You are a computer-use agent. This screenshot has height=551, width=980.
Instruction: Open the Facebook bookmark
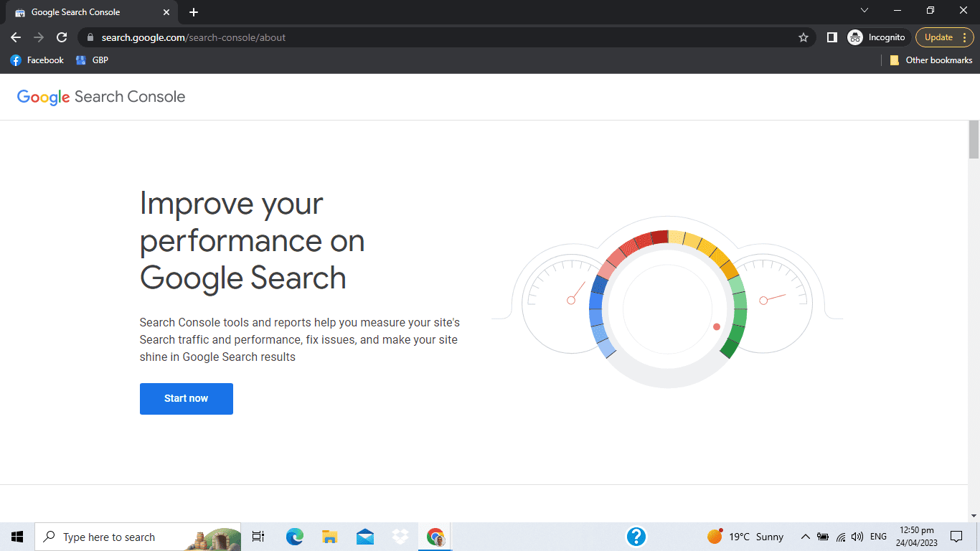[x=37, y=60]
